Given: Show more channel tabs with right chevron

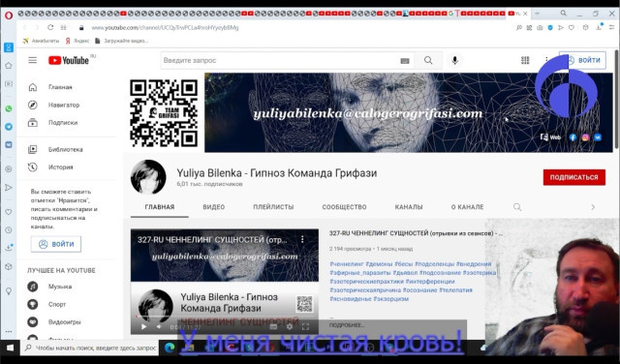Looking at the screenshot, I should tap(593, 207).
